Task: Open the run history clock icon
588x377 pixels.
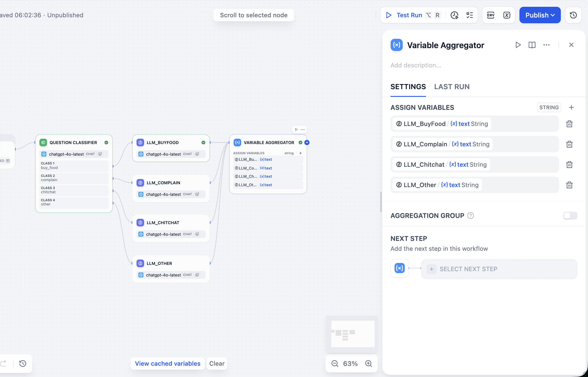Action: [x=455, y=15]
